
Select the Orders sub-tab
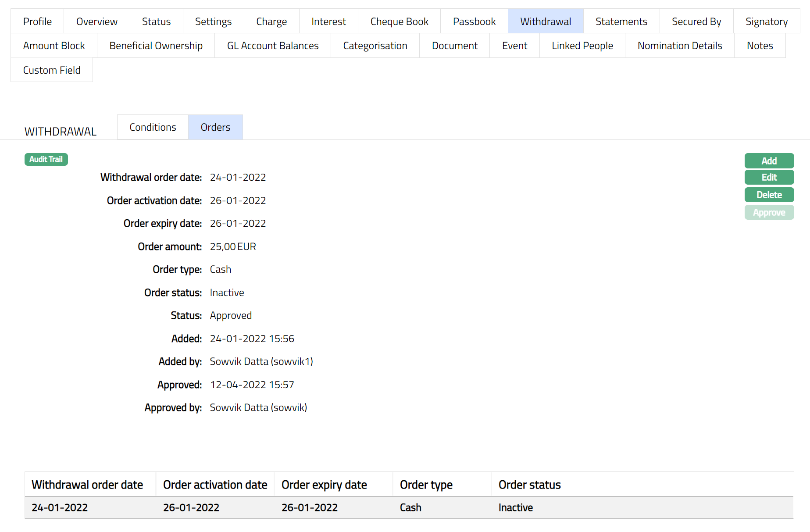215,127
